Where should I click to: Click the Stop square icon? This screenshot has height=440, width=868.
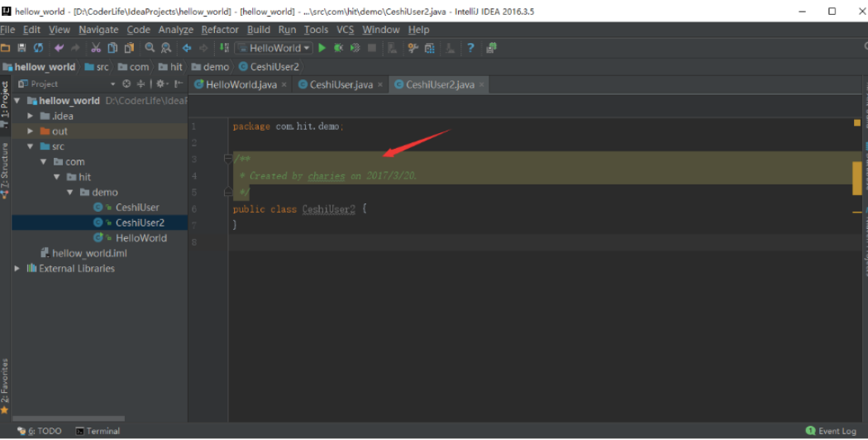[372, 48]
